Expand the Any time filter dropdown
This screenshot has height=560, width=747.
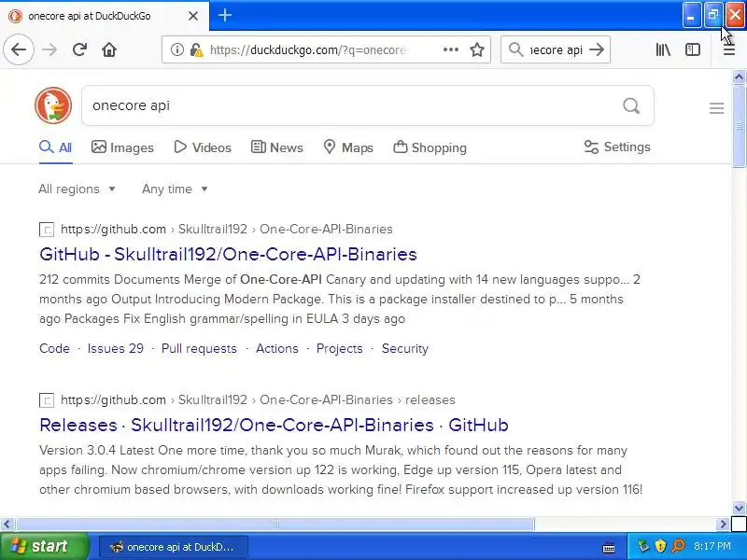coord(175,189)
